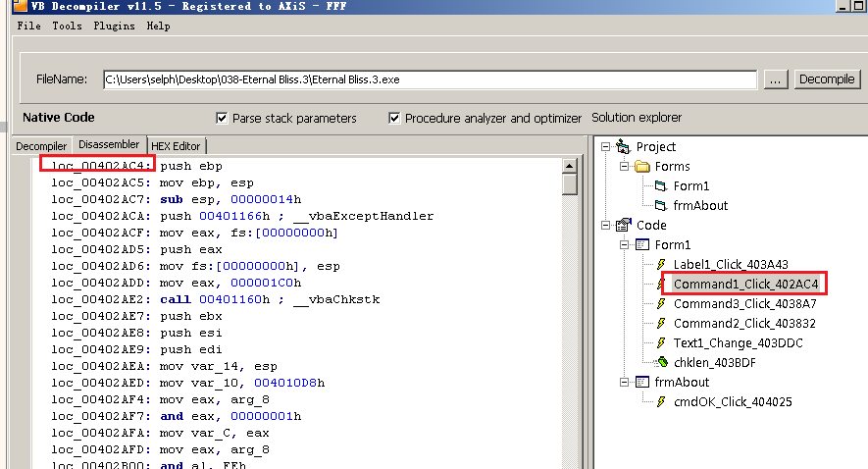
Task: Click the lightning icon beside Command2_Click_403832
Action: click(661, 324)
